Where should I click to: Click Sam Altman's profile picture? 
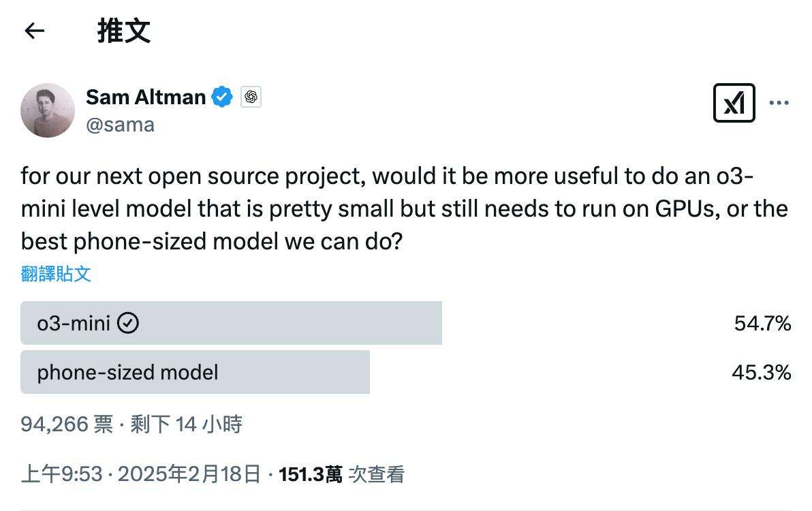pos(47,109)
